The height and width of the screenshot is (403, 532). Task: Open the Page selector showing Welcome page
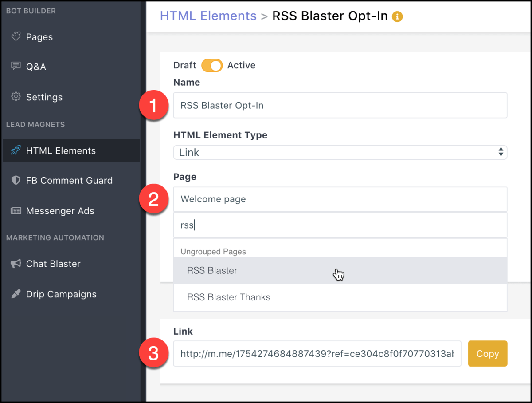coord(340,199)
